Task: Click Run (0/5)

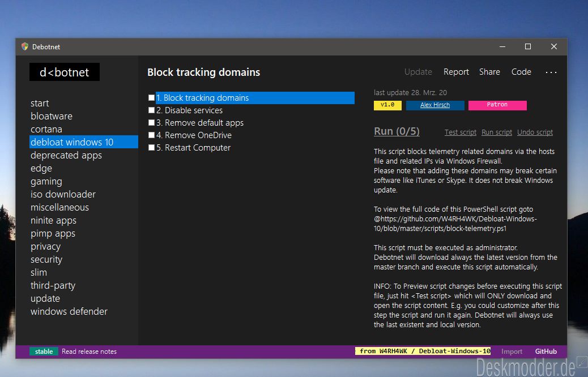Action: 397,131
